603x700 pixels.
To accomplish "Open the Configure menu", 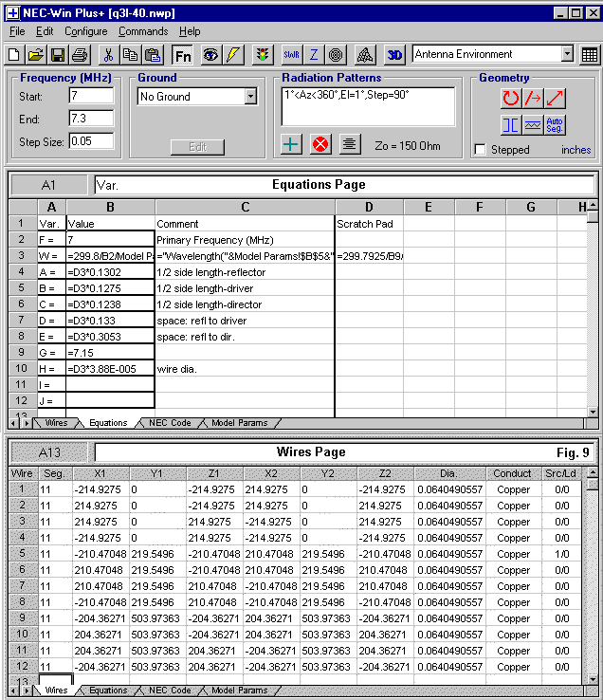I will tap(85, 31).
